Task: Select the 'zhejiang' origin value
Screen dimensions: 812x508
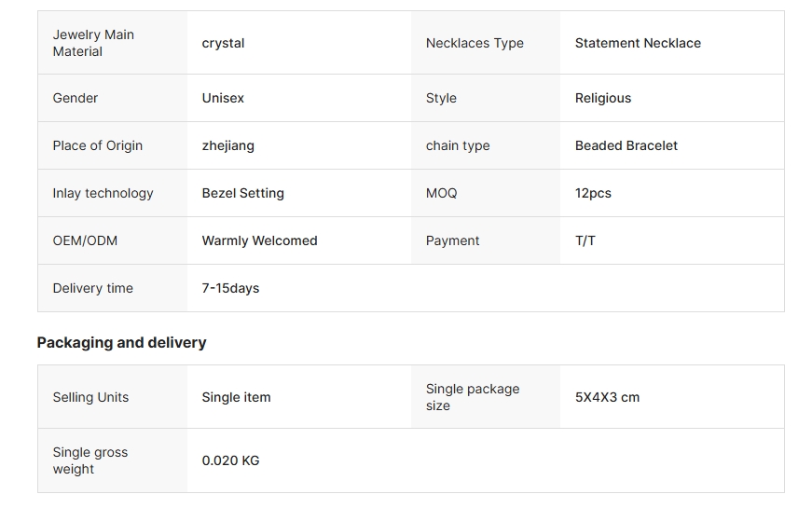Action: (x=228, y=145)
